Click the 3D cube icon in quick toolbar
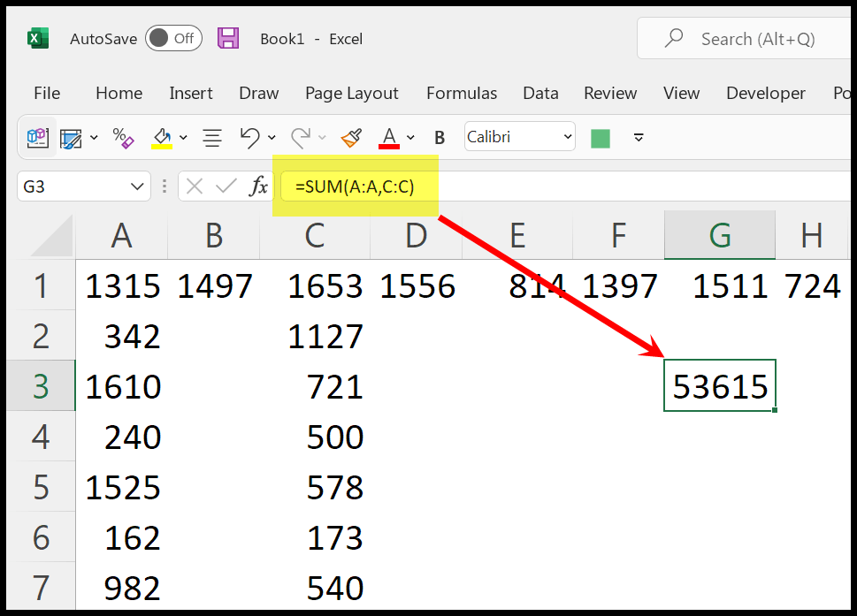This screenshot has height=616, width=857. (38, 137)
